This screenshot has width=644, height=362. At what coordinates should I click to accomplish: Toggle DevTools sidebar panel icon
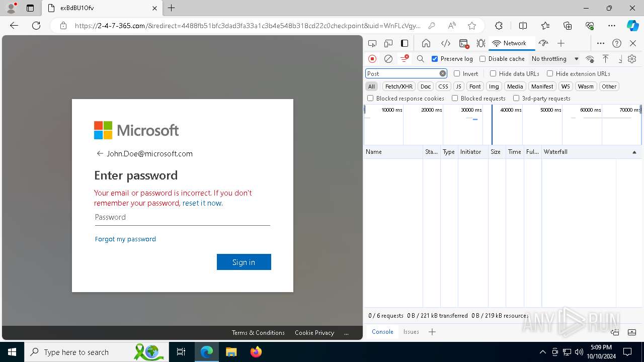(405, 43)
